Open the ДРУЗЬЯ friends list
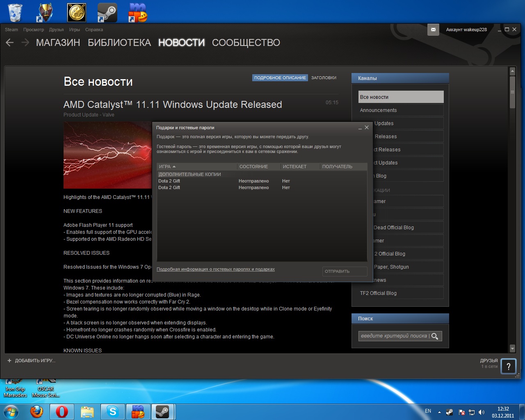Screen dimensions: 525x420 coord(489,361)
